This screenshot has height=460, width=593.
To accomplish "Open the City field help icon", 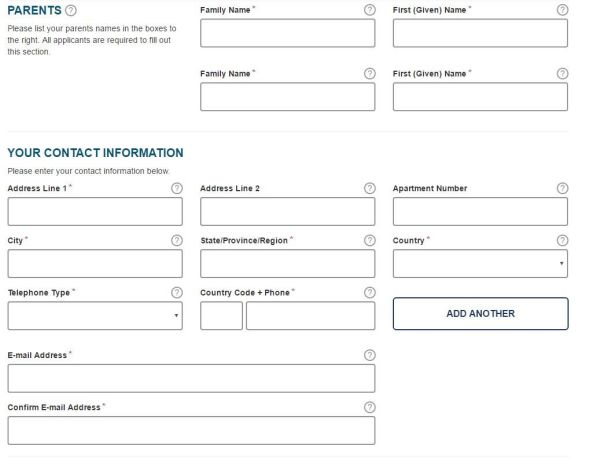I will tap(177, 240).
